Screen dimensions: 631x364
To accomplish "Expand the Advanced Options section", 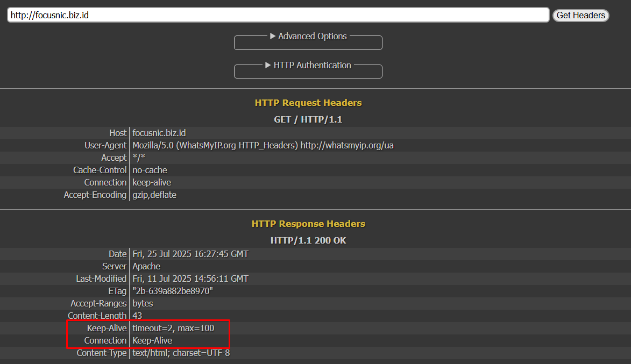I will (308, 37).
